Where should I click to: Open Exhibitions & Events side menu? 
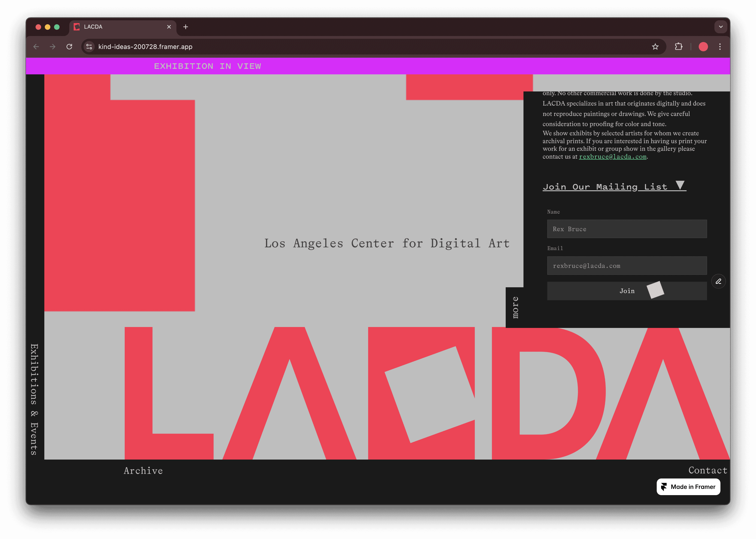(34, 399)
